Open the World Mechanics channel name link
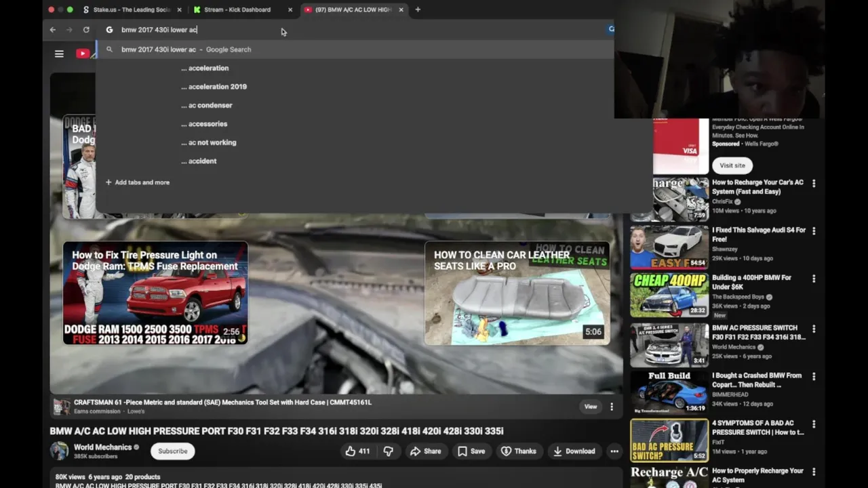 [x=102, y=447]
